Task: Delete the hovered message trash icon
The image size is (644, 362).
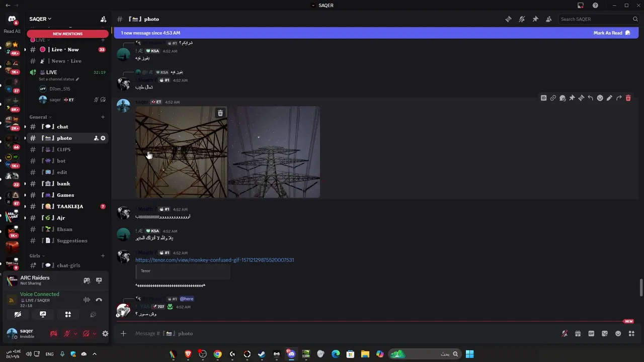Action: [628, 98]
